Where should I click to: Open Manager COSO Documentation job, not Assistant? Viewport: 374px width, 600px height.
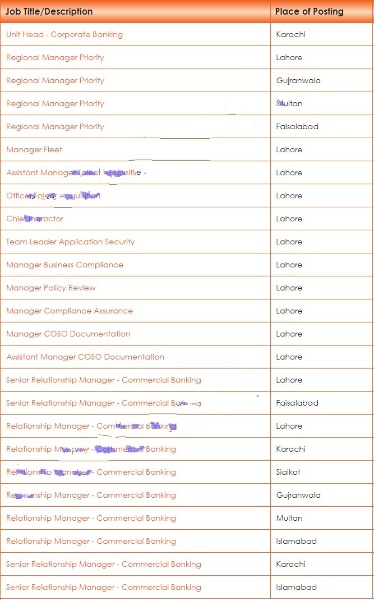coord(68,334)
